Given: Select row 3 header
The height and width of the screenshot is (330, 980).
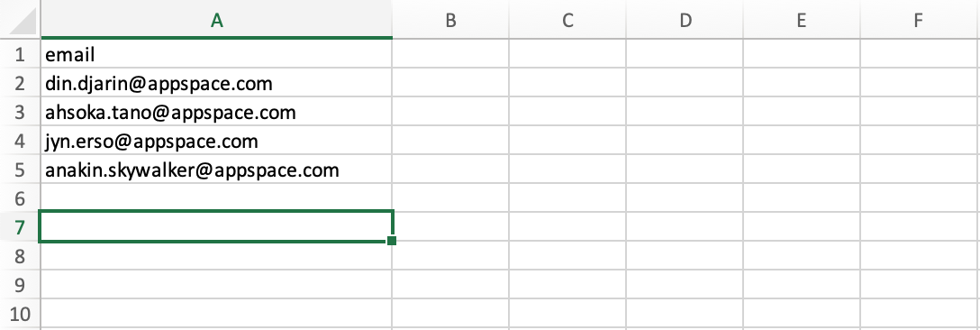Looking at the screenshot, I should (20, 112).
